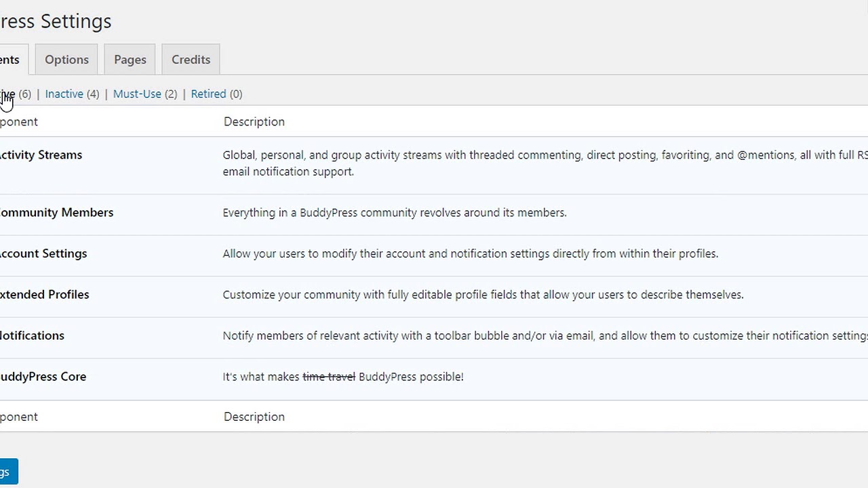This screenshot has width=868, height=488.
Task: Click the Active components filter link
Action: click(8, 94)
